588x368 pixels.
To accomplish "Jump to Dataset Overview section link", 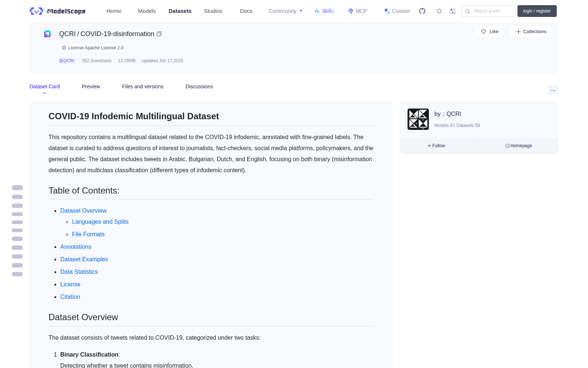I will coord(83,210).
